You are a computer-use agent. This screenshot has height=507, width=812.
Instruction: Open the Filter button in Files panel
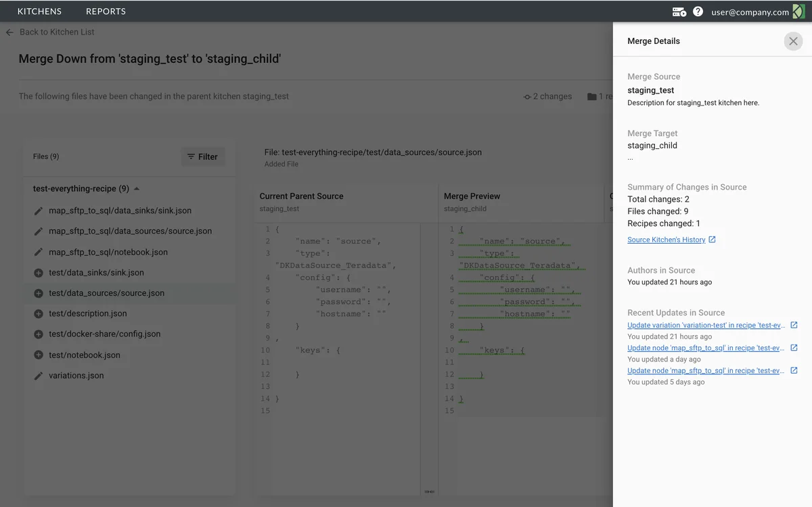pos(202,156)
